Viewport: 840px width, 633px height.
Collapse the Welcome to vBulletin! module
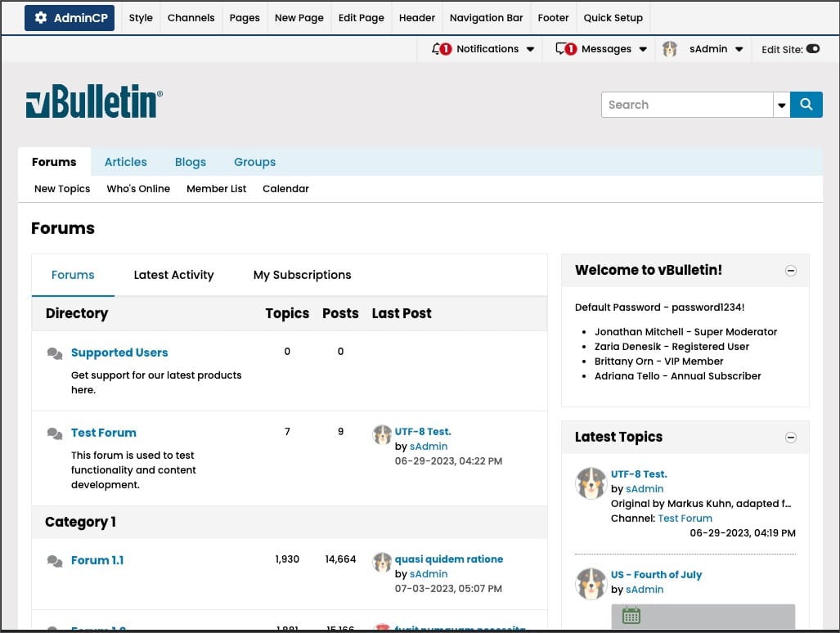pyautogui.click(x=791, y=271)
